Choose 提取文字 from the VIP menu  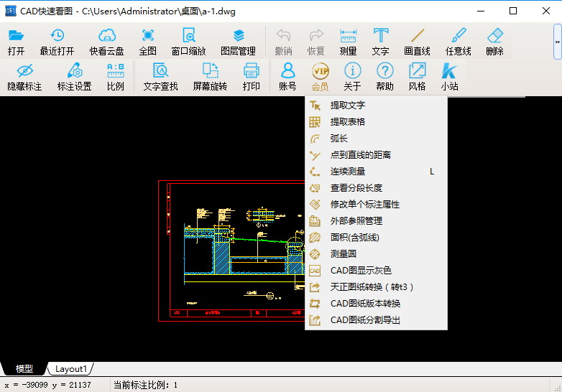(376, 106)
